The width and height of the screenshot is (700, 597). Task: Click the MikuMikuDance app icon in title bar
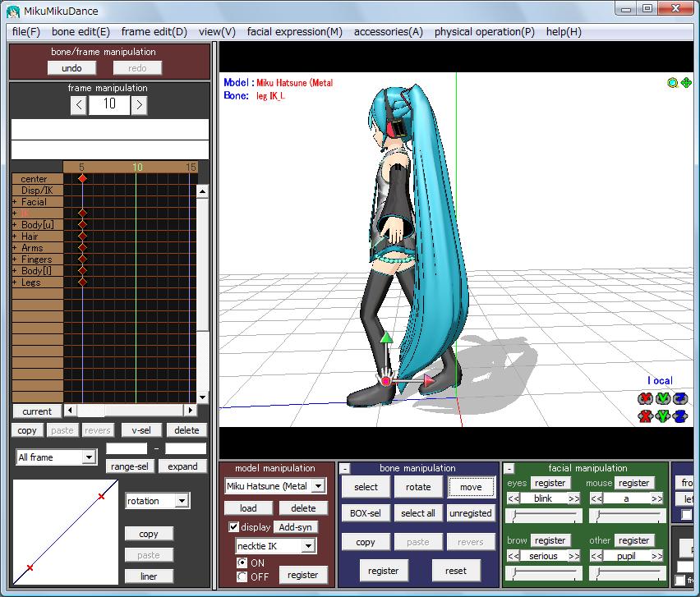[x=13, y=11]
